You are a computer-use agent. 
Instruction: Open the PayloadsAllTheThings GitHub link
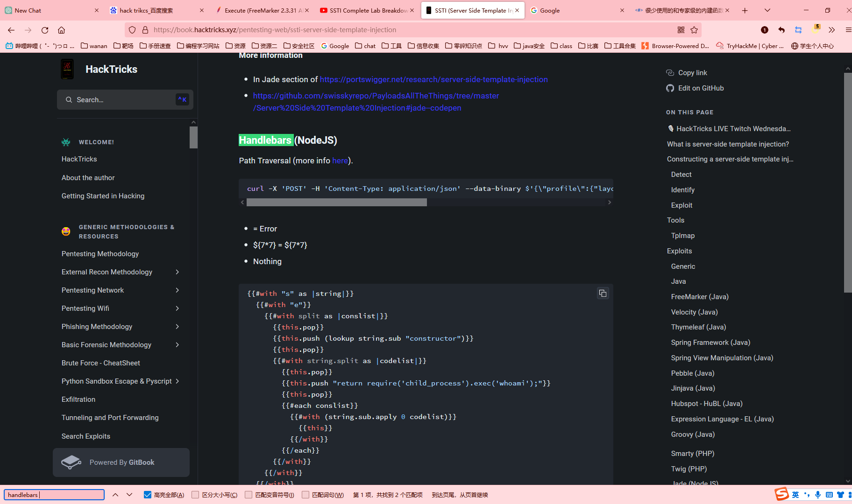[376, 102]
